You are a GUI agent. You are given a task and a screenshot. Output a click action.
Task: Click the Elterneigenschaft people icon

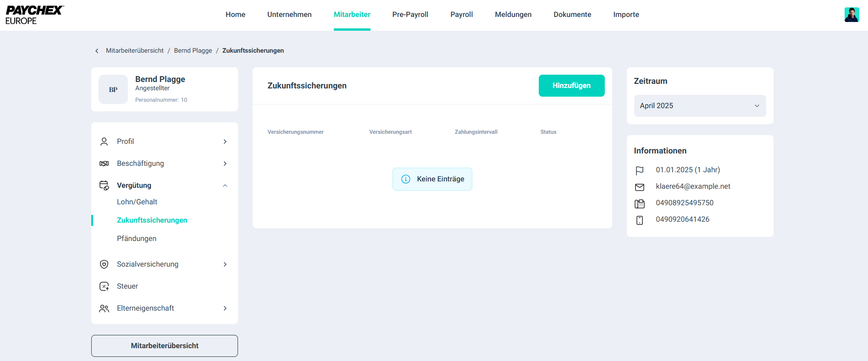click(104, 308)
